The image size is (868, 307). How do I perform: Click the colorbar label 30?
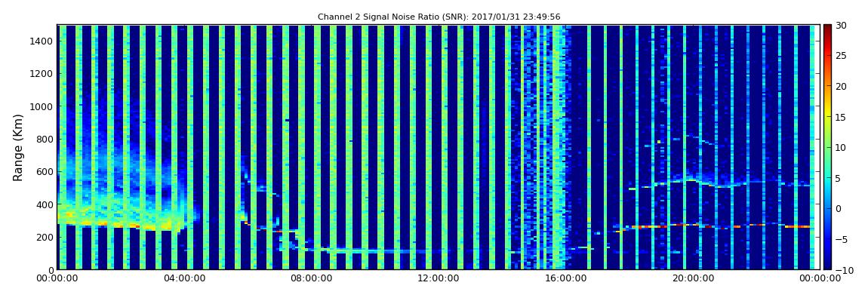842,25
